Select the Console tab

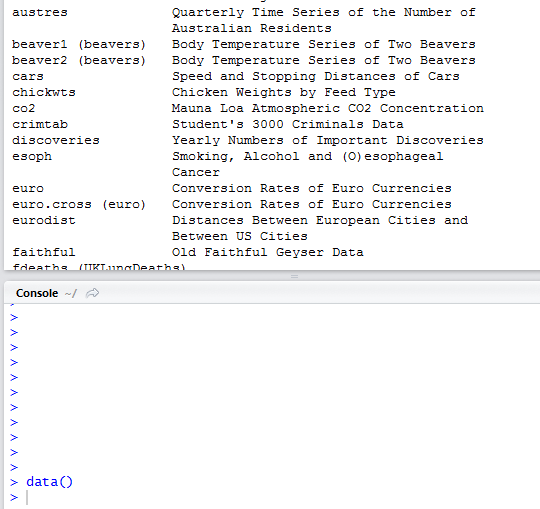click(x=37, y=293)
